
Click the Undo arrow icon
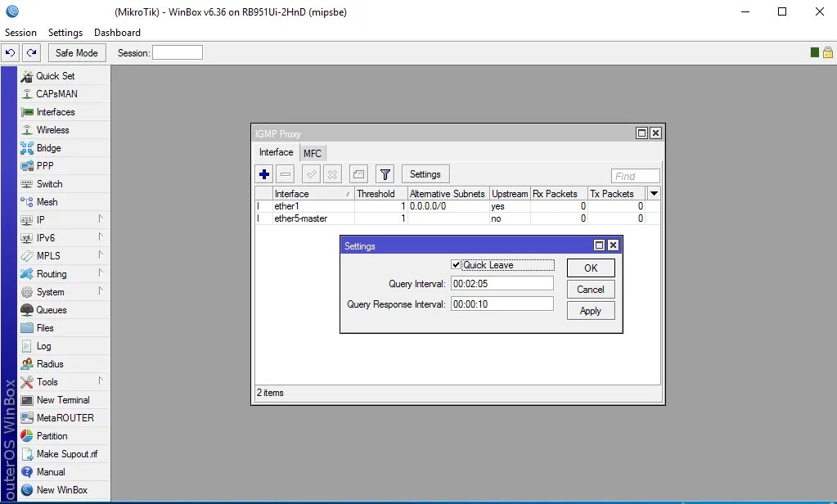[x=10, y=53]
